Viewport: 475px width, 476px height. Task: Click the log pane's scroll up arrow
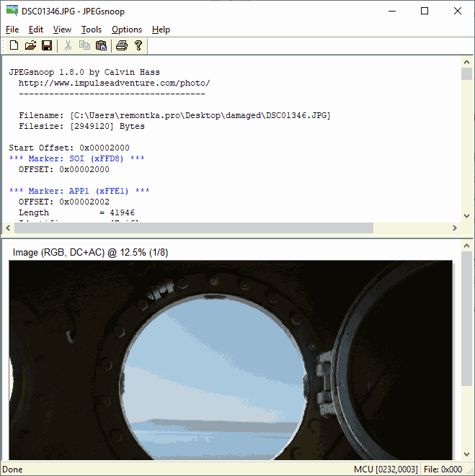click(x=467, y=62)
